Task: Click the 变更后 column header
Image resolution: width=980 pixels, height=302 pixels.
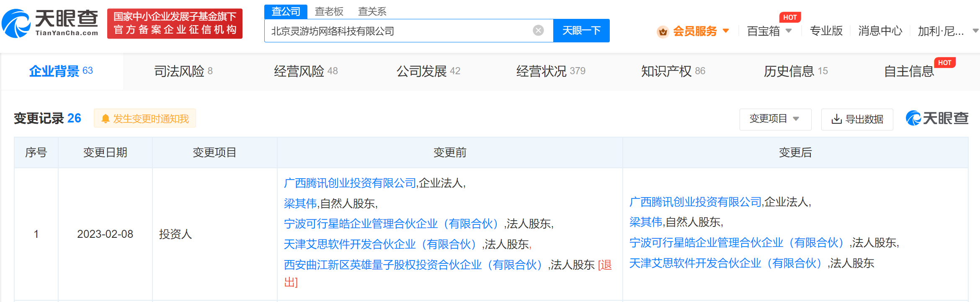Action: [x=795, y=152]
